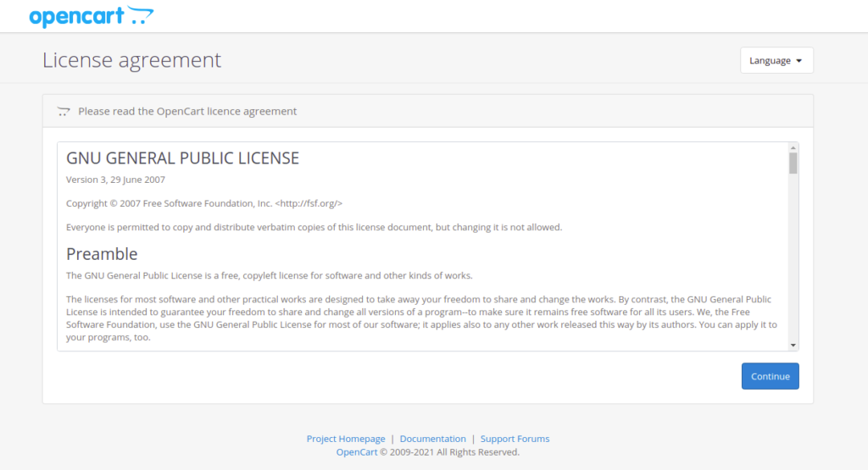Click the 'Preamble' heading
Image resolution: width=868 pixels, height=470 pixels.
pos(102,254)
